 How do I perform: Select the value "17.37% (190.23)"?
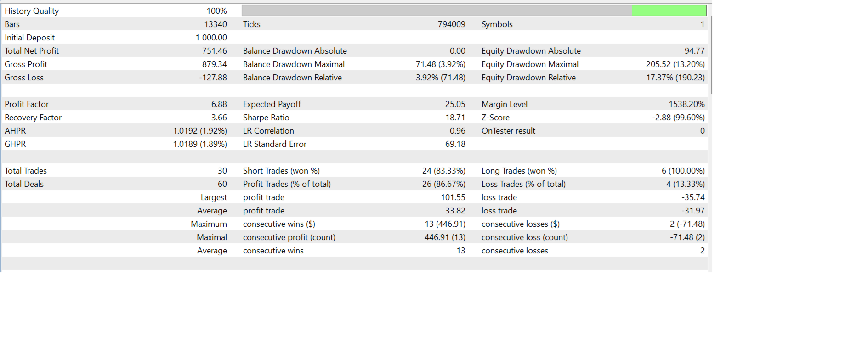click(x=675, y=78)
